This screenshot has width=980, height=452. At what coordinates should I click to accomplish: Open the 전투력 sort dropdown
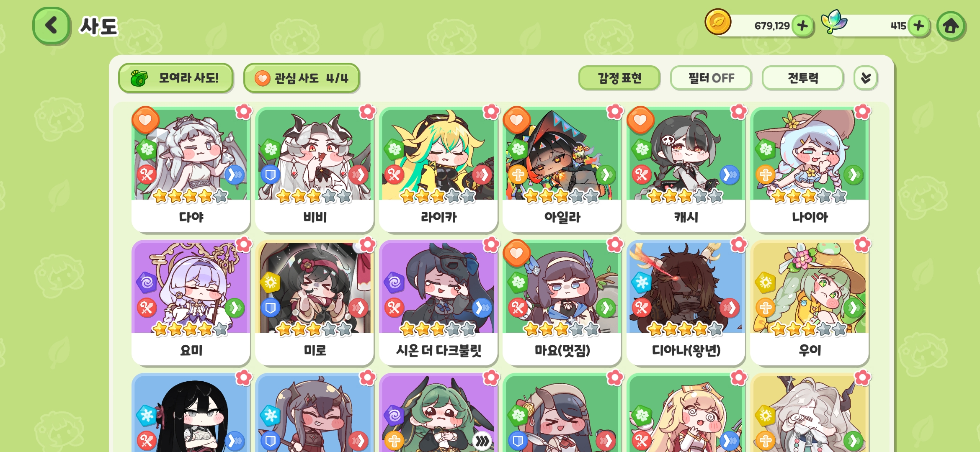point(803,78)
